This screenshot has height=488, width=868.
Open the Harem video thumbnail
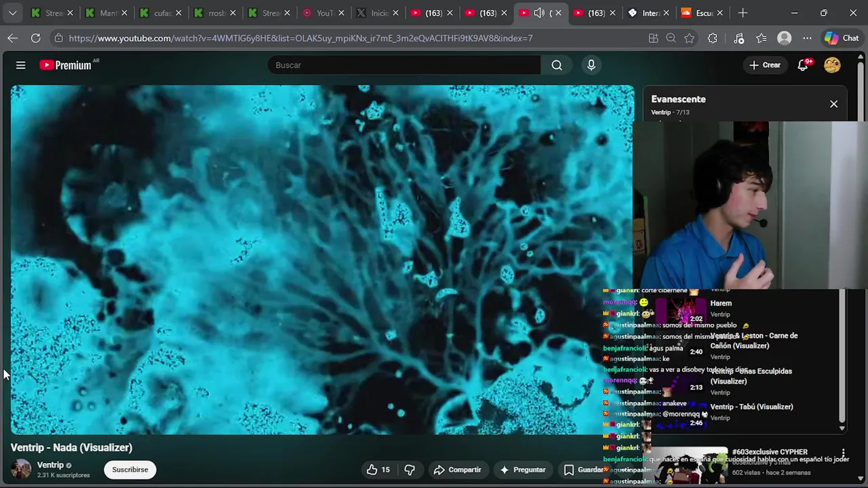point(681,311)
